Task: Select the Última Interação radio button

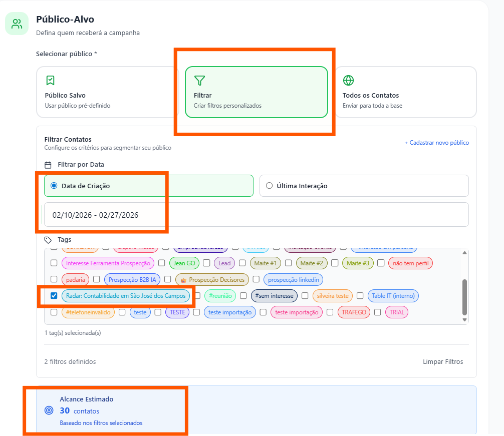Action: click(269, 186)
